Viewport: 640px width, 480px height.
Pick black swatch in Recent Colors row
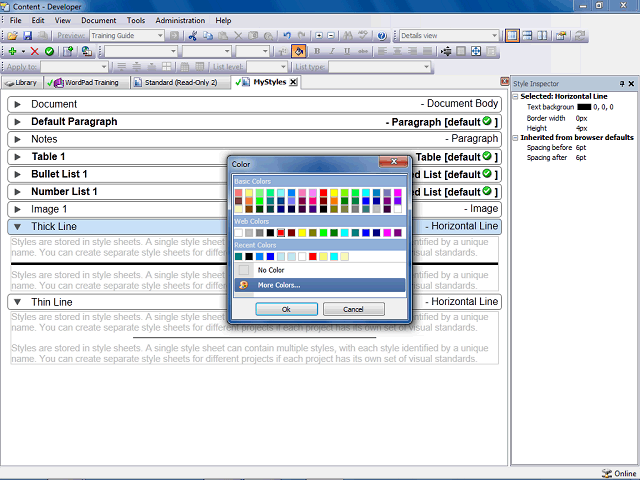pyautogui.click(x=249, y=256)
